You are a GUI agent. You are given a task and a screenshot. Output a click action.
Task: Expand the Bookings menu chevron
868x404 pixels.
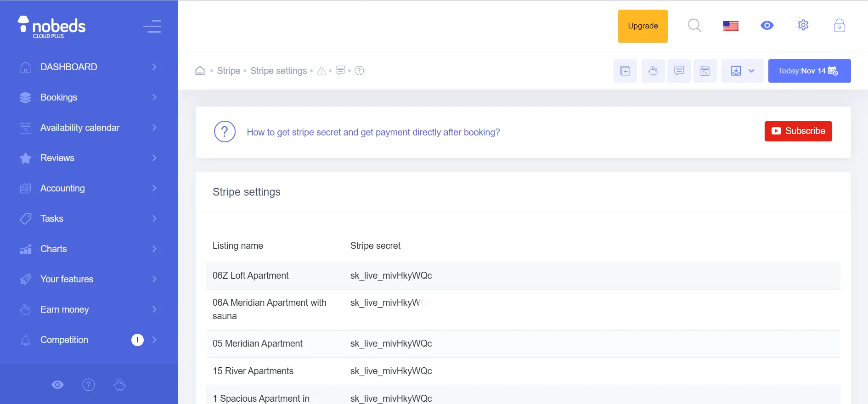(x=154, y=97)
